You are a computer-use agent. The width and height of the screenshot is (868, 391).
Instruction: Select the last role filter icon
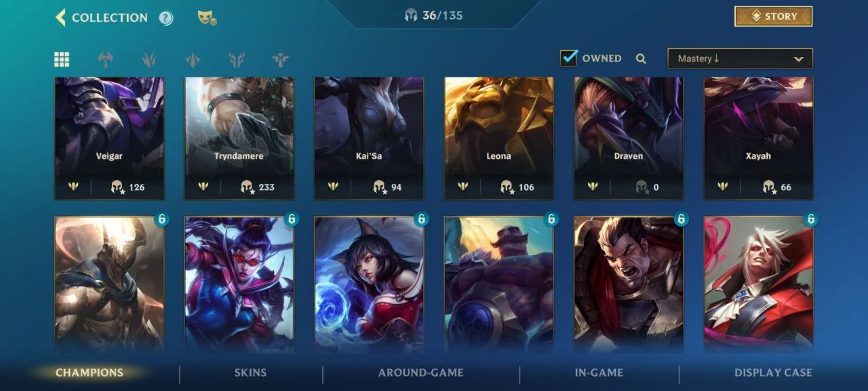pos(280,60)
